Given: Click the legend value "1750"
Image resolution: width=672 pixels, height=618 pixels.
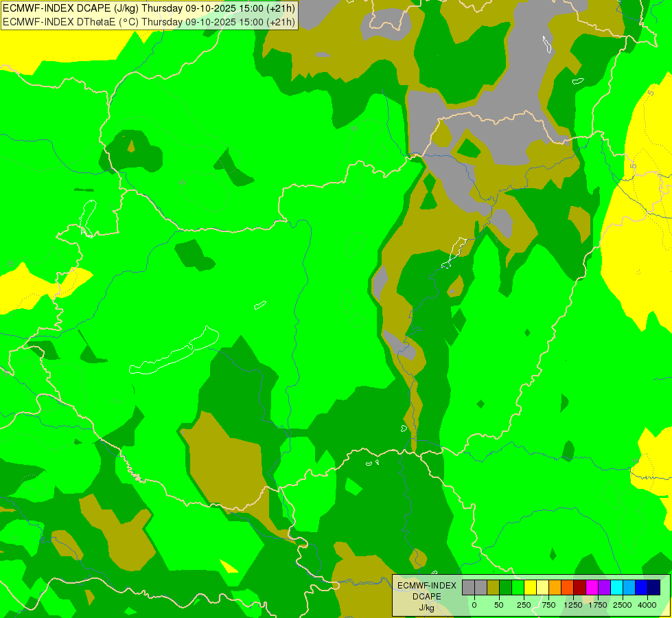Looking at the screenshot, I should (598, 605).
